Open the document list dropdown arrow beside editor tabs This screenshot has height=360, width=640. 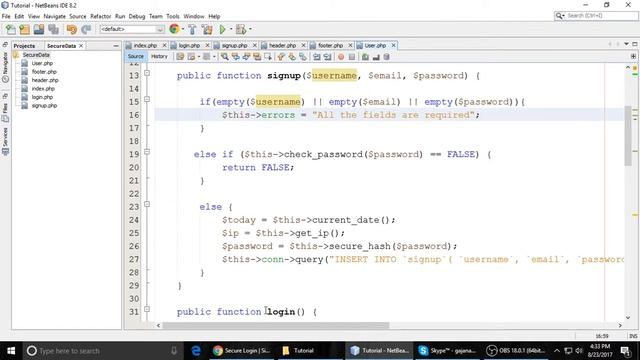pos(627,44)
